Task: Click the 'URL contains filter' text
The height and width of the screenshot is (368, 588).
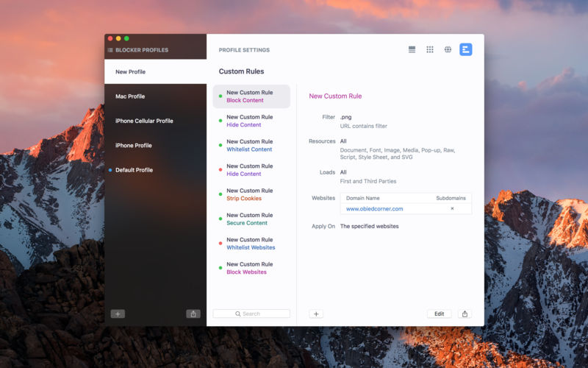Action: [363, 126]
